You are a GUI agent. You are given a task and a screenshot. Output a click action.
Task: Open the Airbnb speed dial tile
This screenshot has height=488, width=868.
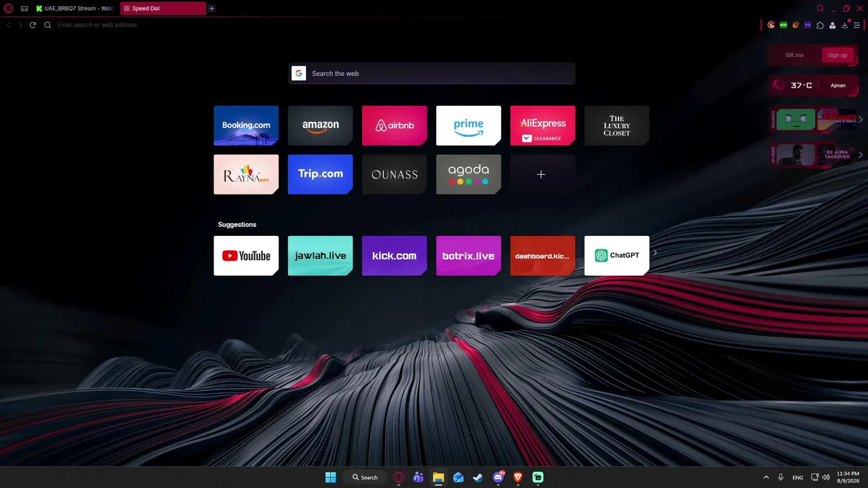coord(395,125)
